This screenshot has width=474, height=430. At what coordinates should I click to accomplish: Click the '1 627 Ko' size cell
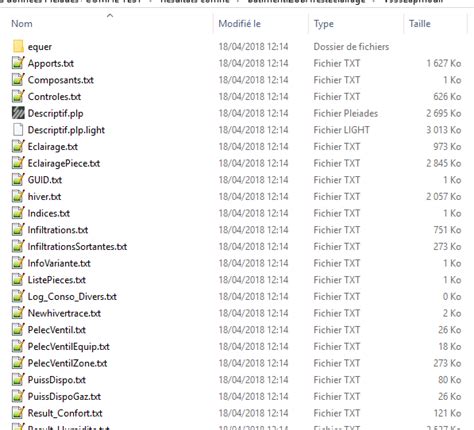pos(444,63)
